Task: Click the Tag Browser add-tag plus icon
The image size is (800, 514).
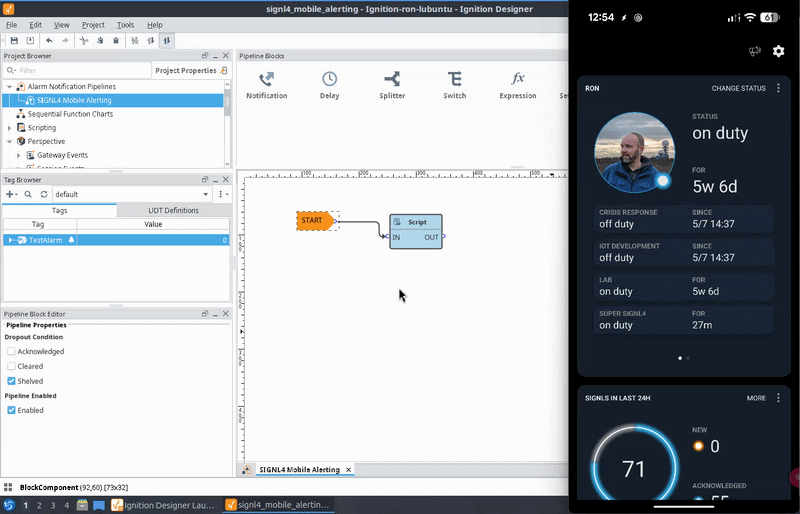Action: click(9, 194)
